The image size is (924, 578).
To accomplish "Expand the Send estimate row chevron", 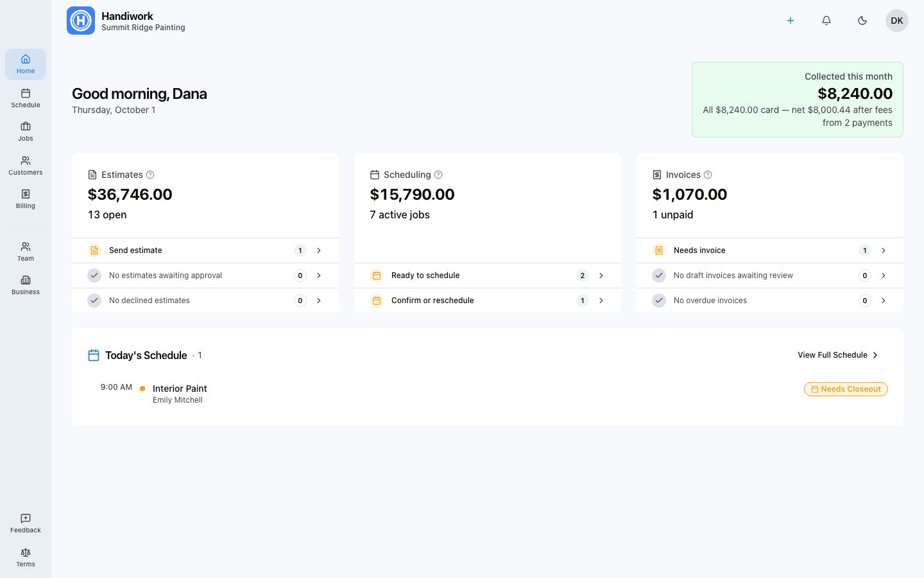I will pos(319,250).
